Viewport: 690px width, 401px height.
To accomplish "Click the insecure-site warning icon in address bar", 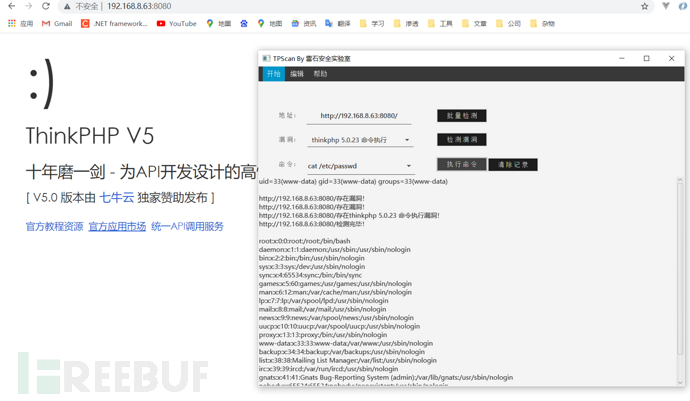I will point(67,7).
